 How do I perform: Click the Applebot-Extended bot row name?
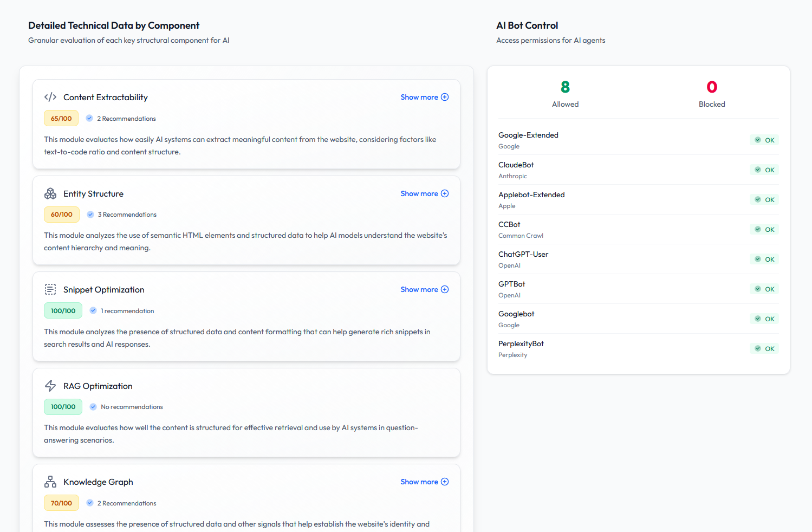[531, 194]
